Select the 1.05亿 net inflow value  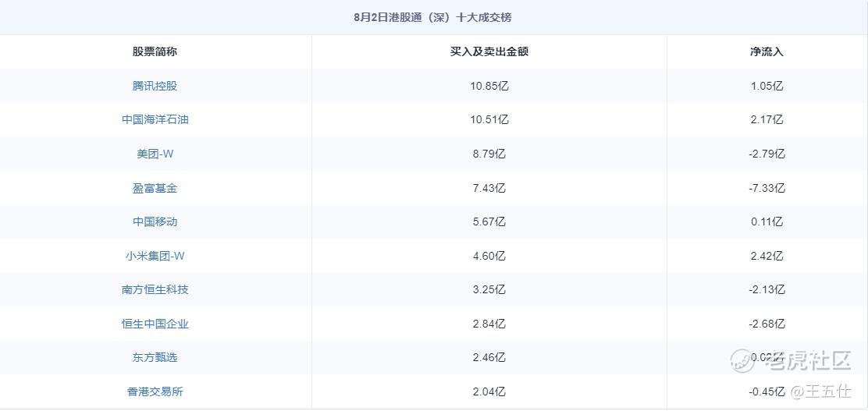coord(767,86)
